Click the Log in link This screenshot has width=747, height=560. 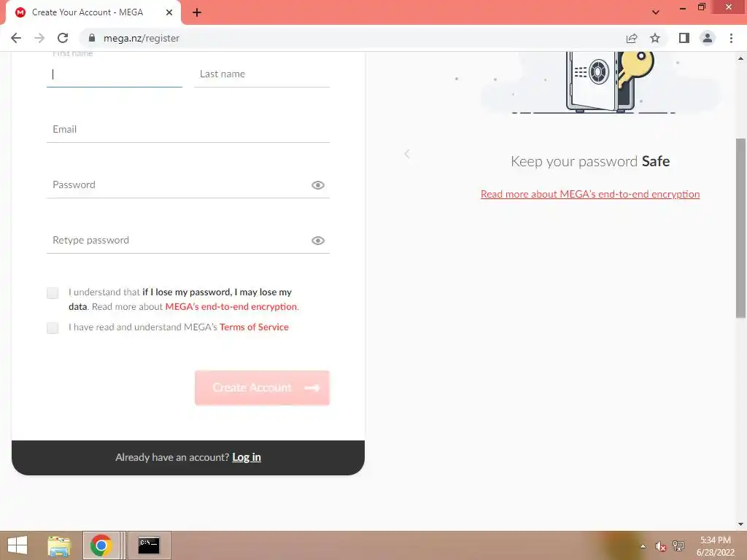(247, 457)
